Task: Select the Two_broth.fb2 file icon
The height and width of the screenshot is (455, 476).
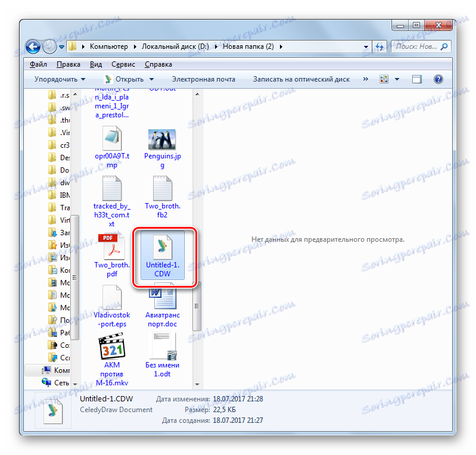Action: (x=163, y=188)
